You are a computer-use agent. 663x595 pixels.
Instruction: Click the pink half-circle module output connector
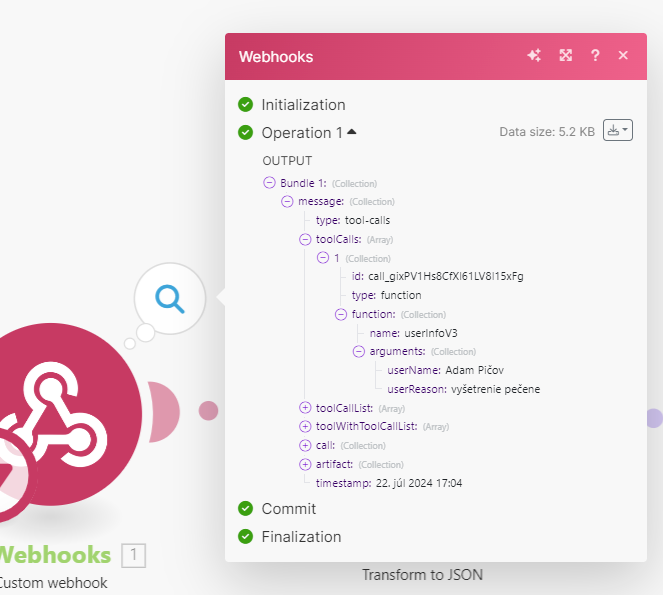click(x=164, y=412)
